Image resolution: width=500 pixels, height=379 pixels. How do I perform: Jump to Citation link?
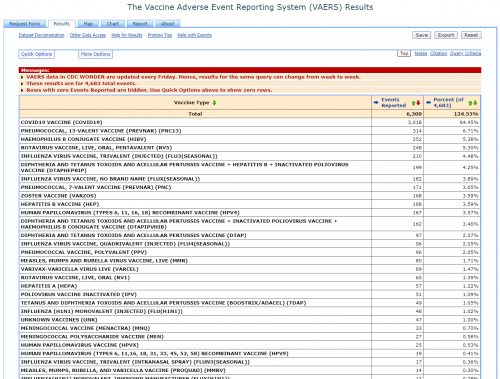[x=438, y=53]
